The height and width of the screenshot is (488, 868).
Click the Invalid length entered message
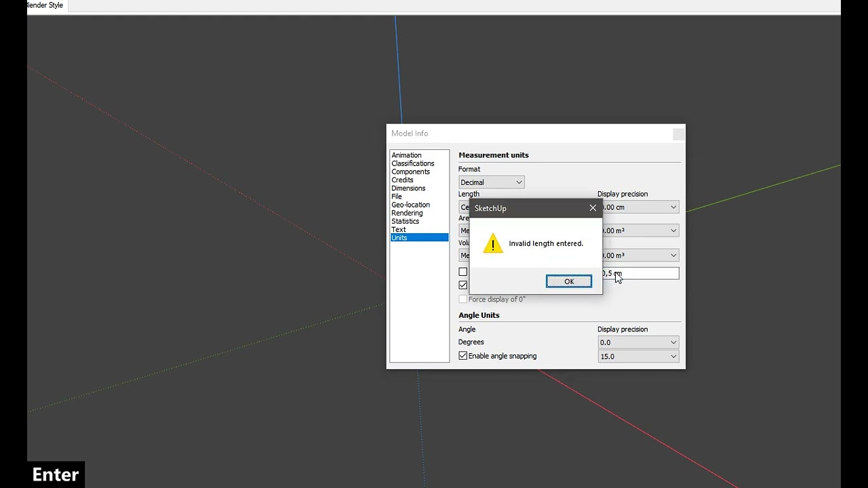pos(546,243)
